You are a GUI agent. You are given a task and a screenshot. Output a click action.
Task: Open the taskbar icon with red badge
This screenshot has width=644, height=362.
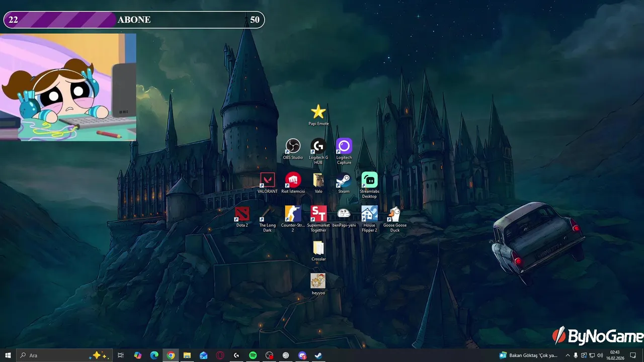(x=270, y=355)
